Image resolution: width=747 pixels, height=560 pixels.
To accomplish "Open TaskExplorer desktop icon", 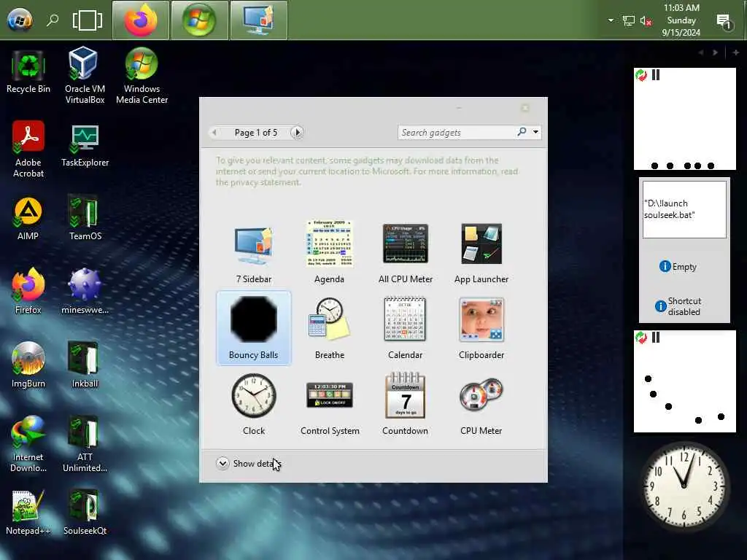I will pos(85,145).
